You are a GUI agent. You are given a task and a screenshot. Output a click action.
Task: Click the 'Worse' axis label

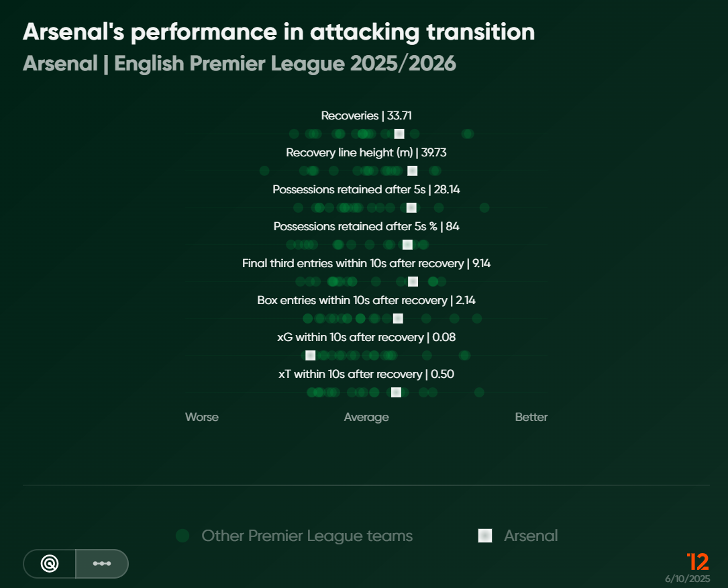point(202,417)
